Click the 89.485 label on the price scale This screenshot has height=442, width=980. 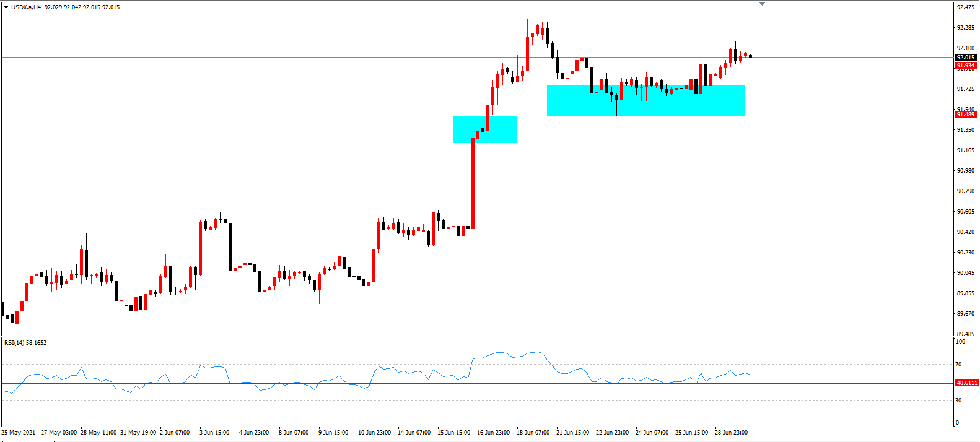click(x=966, y=334)
